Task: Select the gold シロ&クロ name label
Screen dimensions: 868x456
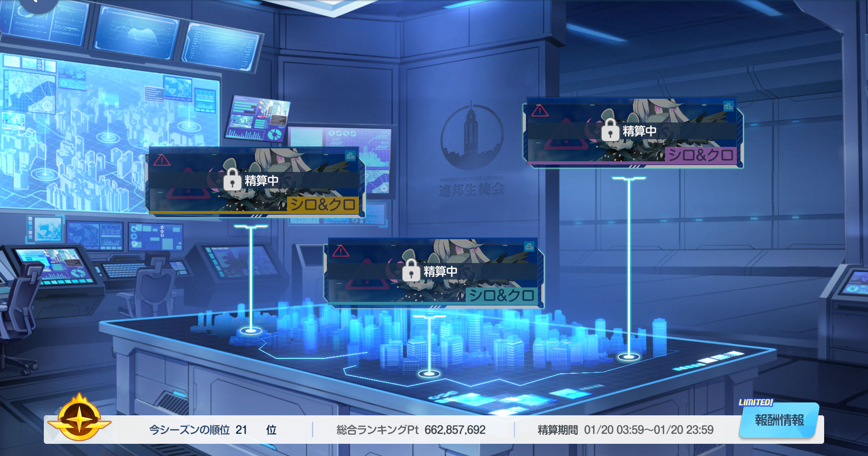Action: (x=322, y=205)
